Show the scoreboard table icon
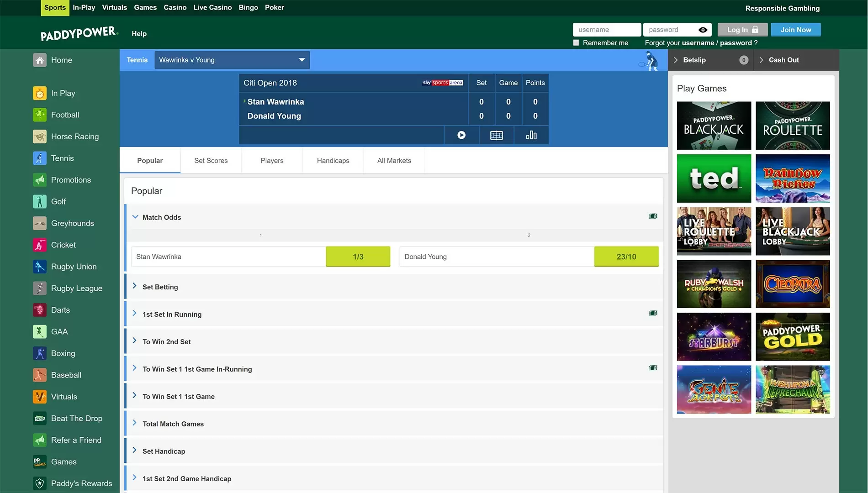 (x=497, y=135)
